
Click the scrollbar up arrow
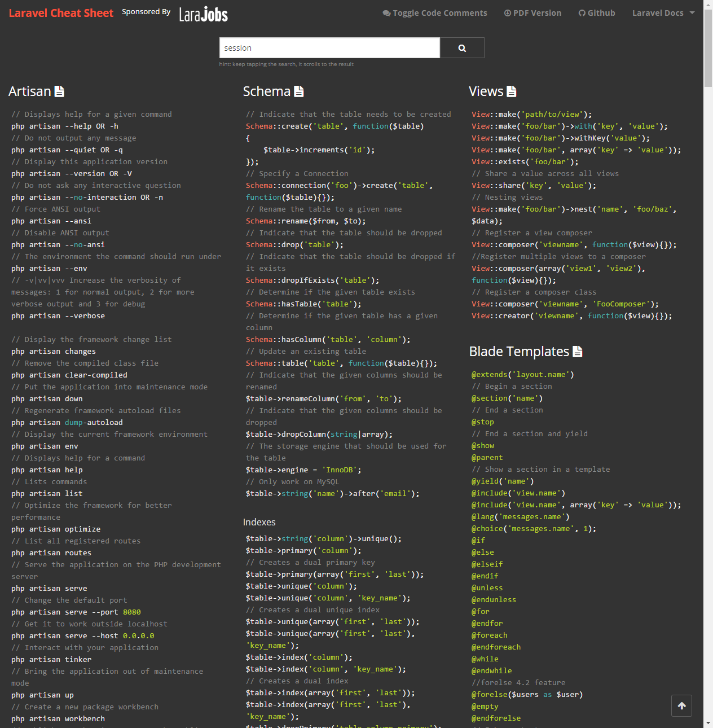pos(708,5)
